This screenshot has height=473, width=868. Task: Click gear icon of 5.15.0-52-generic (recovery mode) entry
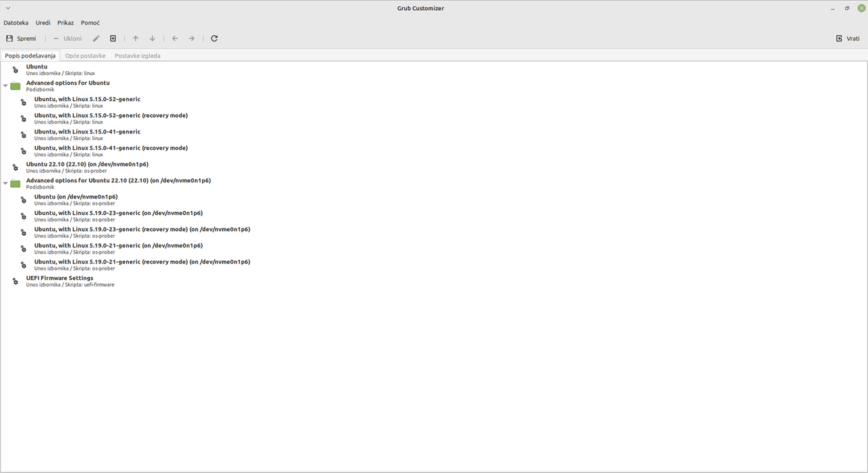[x=24, y=119]
